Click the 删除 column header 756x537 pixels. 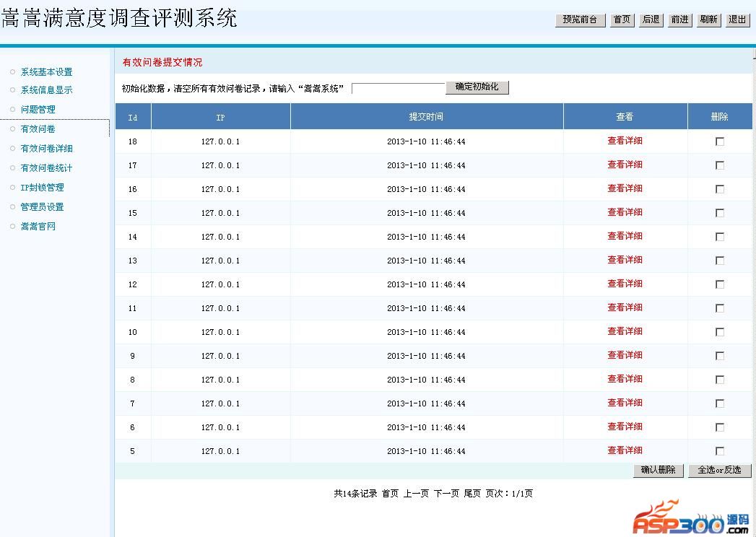(719, 117)
